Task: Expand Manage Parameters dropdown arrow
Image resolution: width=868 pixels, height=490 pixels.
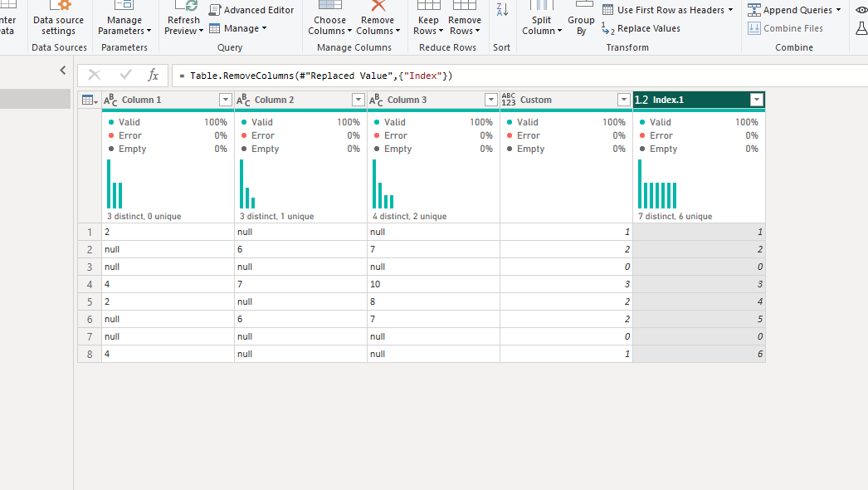Action: tap(149, 31)
